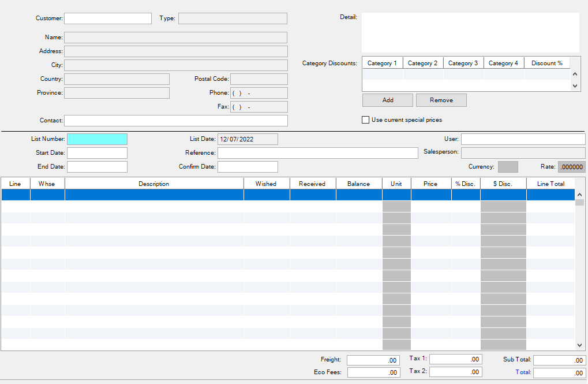Click the Confirm Date field
588x384 pixels.
click(248, 167)
